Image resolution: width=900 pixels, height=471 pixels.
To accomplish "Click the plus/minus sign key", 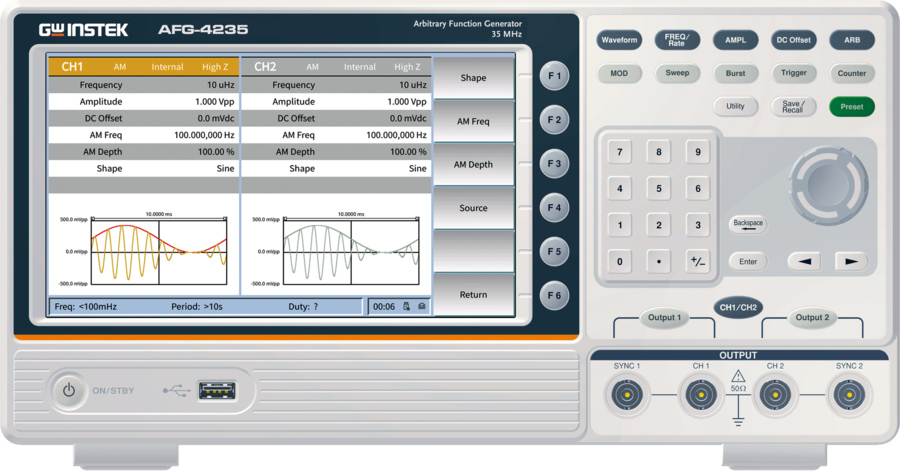I will [697, 262].
